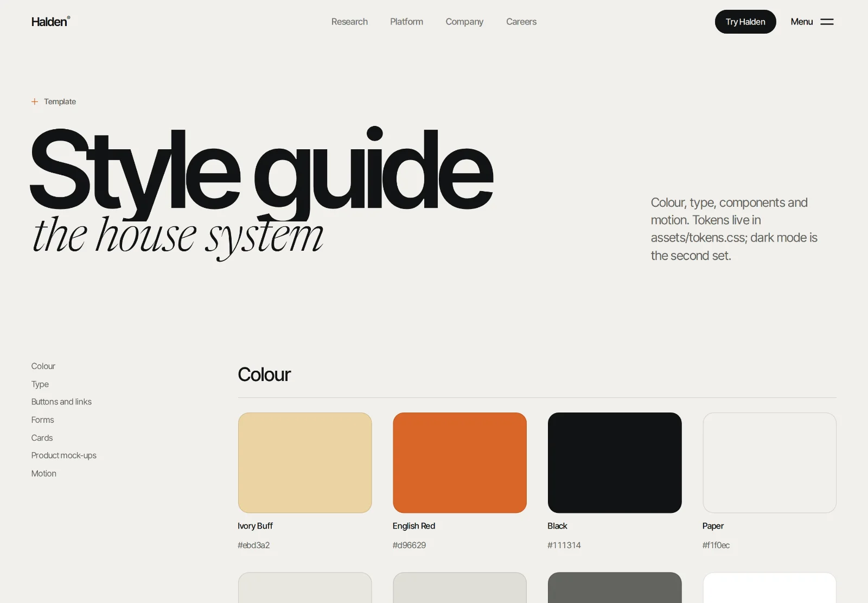The height and width of the screenshot is (603, 868).
Task: Open the Platform nav item
Action: (406, 22)
